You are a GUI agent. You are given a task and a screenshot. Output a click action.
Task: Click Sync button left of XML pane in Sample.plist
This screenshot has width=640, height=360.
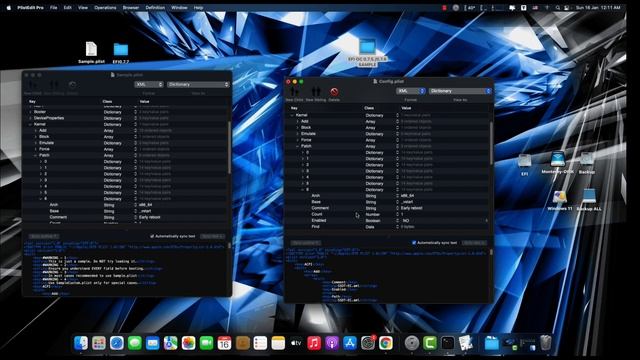click(44, 237)
